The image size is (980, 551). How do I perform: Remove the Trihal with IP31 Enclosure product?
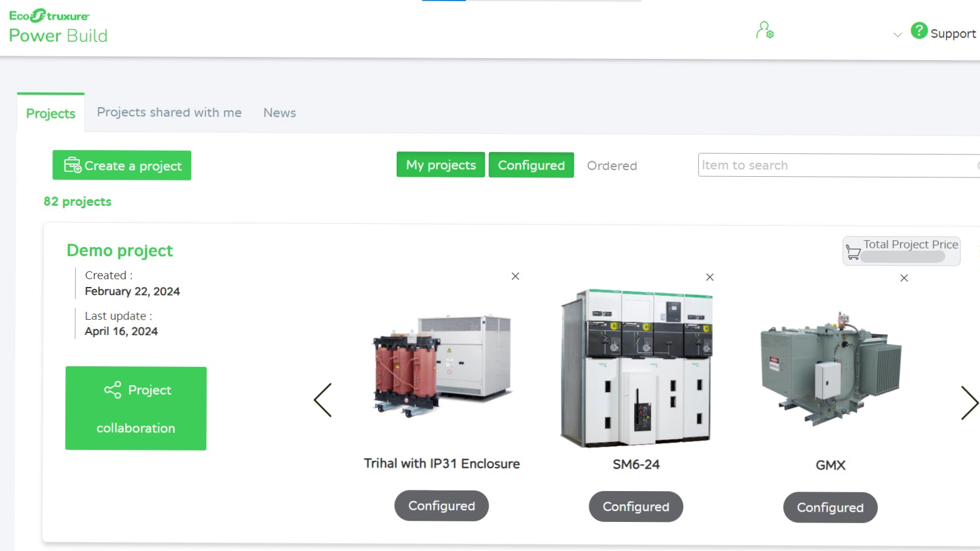pyautogui.click(x=515, y=276)
